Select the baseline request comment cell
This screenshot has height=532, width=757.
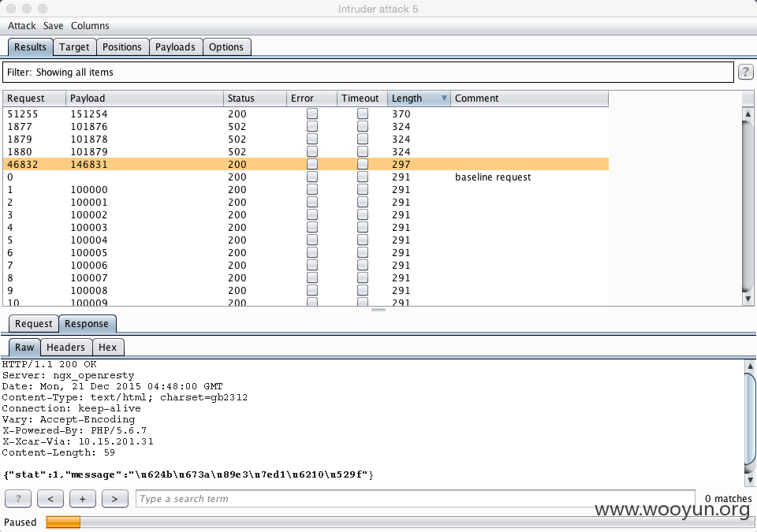[492, 177]
